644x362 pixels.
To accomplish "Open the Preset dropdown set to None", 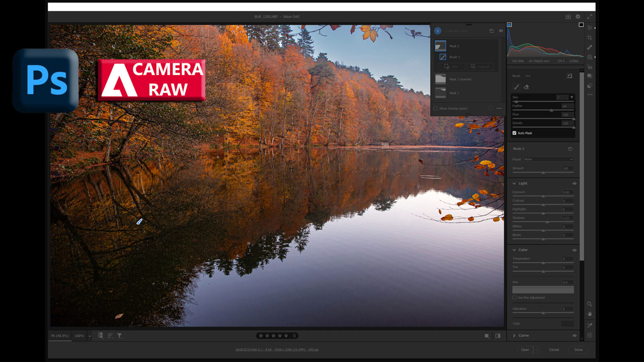I will [548, 159].
